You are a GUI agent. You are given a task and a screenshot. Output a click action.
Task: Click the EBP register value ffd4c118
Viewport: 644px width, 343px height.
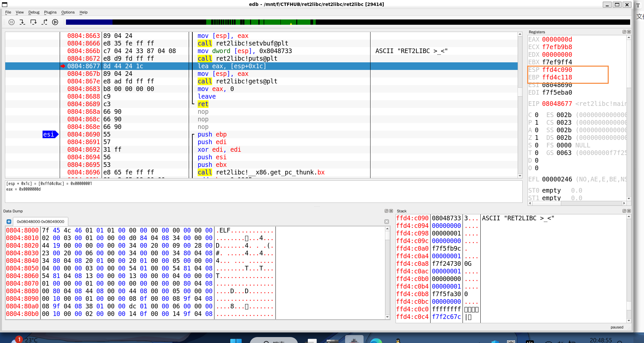557,77
